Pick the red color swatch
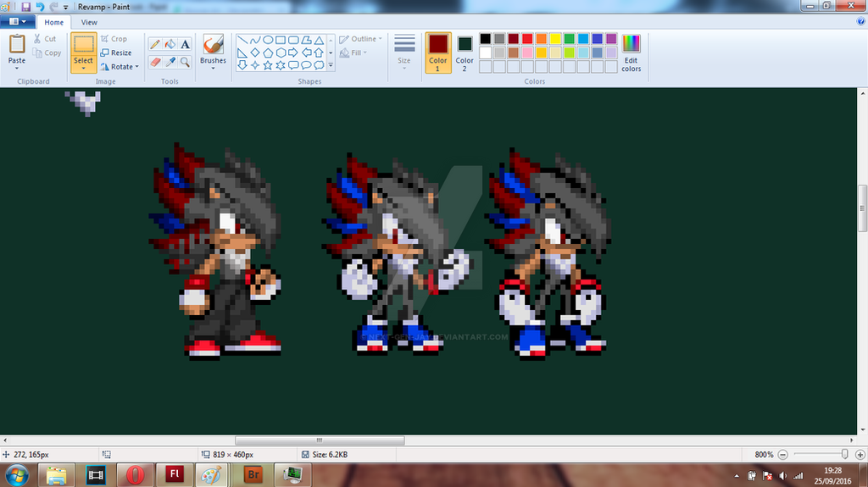The image size is (868, 487). tap(527, 38)
